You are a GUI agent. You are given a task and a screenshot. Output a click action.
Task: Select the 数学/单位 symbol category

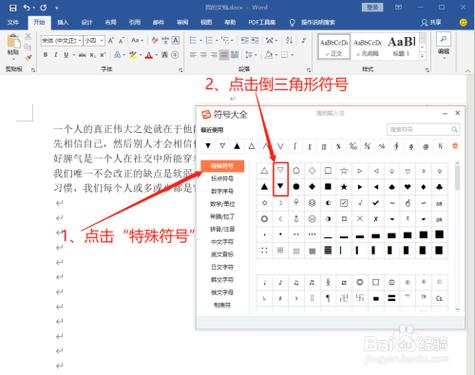tap(222, 204)
